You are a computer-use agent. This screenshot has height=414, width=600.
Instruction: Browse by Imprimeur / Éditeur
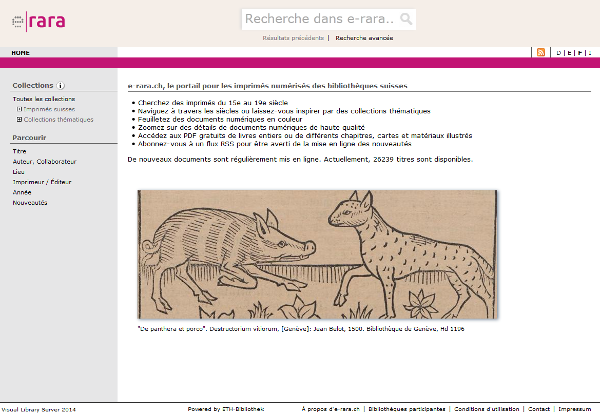pyautogui.click(x=42, y=182)
